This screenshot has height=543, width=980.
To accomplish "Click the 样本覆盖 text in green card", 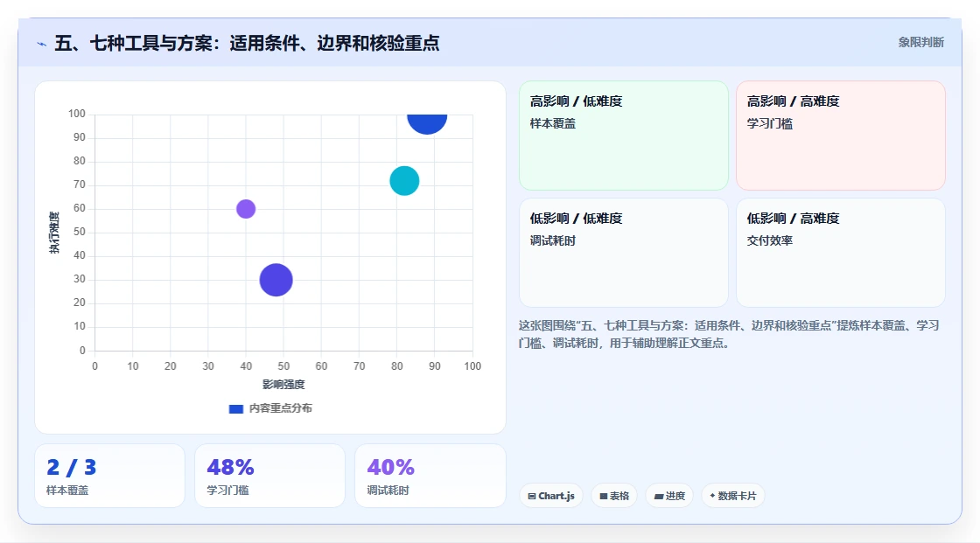I will coord(552,123).
